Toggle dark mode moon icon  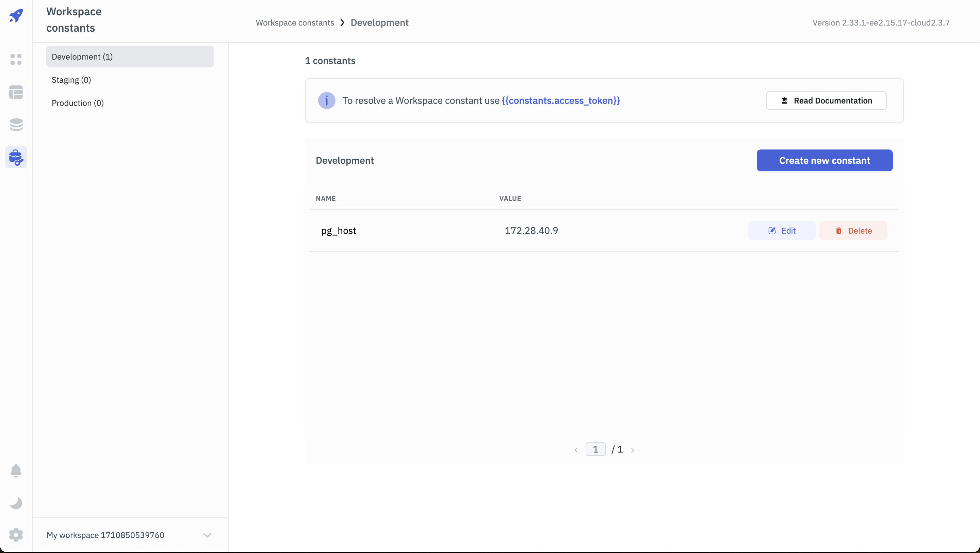pyautogui.click(x=16, y=503)
